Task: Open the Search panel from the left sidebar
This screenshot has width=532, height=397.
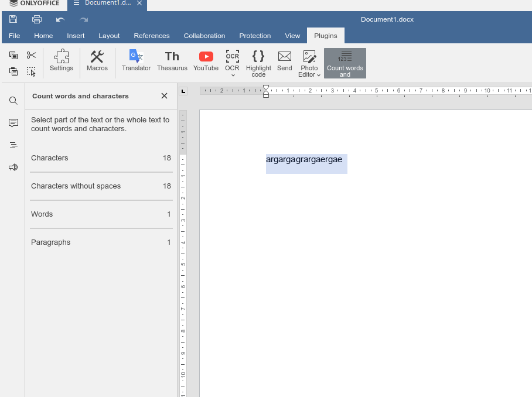Action: pyautogui.click(x=13, y=100)
